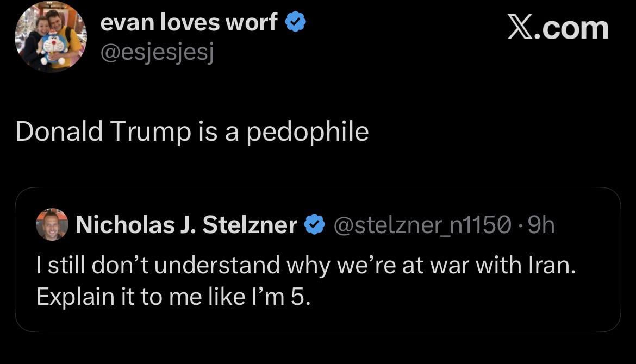Click the word "pedophile" in main tweet

[308, 132]
